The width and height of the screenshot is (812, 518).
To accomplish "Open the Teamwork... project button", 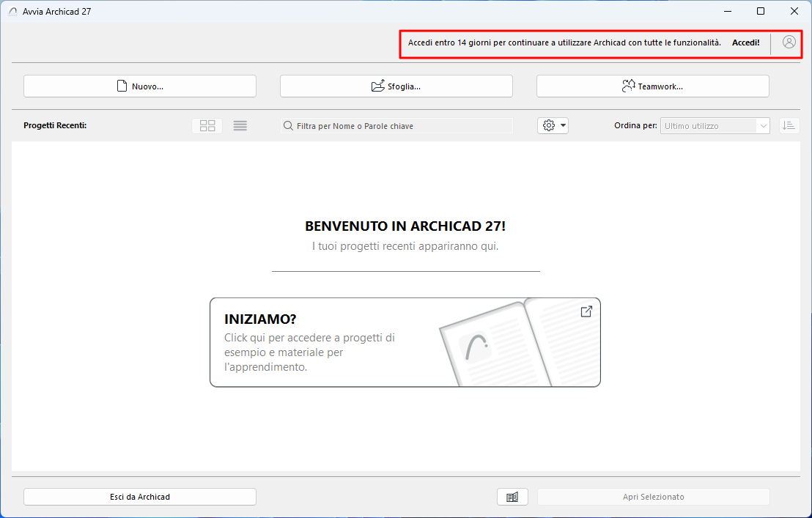I will pyautogui.click(x=652, y=86).
